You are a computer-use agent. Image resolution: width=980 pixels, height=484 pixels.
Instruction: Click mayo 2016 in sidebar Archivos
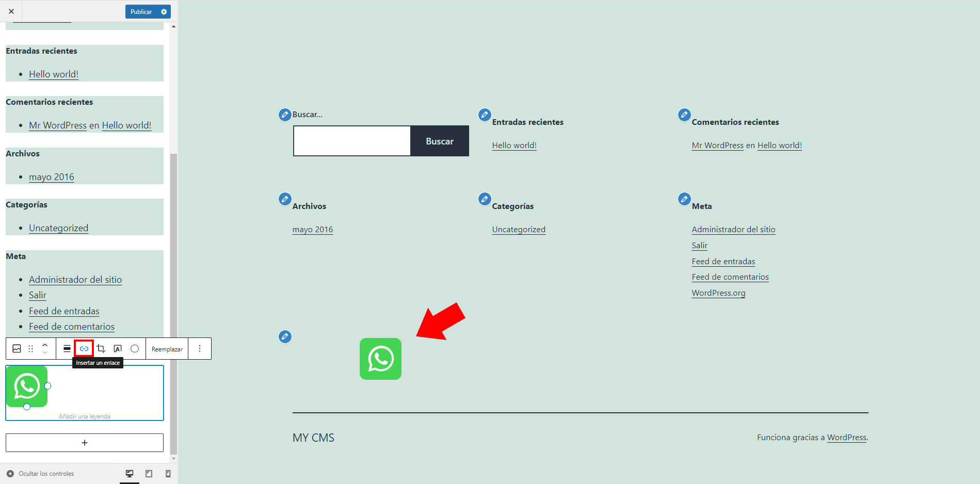point(52,177)
